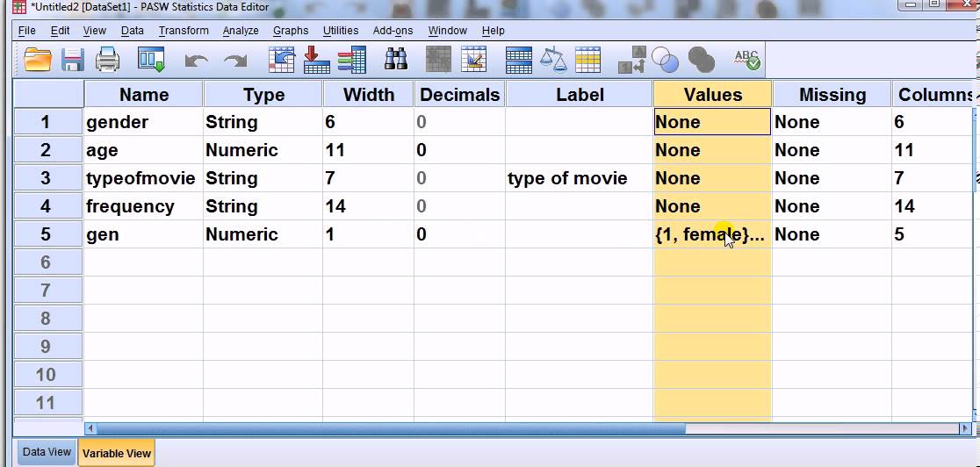The image size is (980, 467).
Task: Click the Label column header
Action: coord(580,95)
